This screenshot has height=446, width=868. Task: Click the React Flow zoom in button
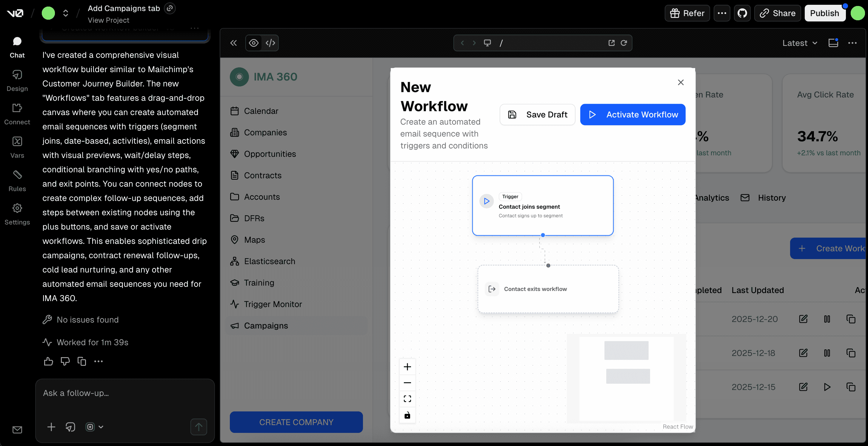tap(407, 367)
